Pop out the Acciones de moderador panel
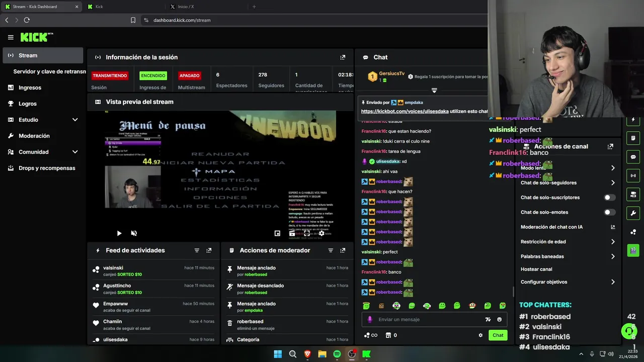 343,250
